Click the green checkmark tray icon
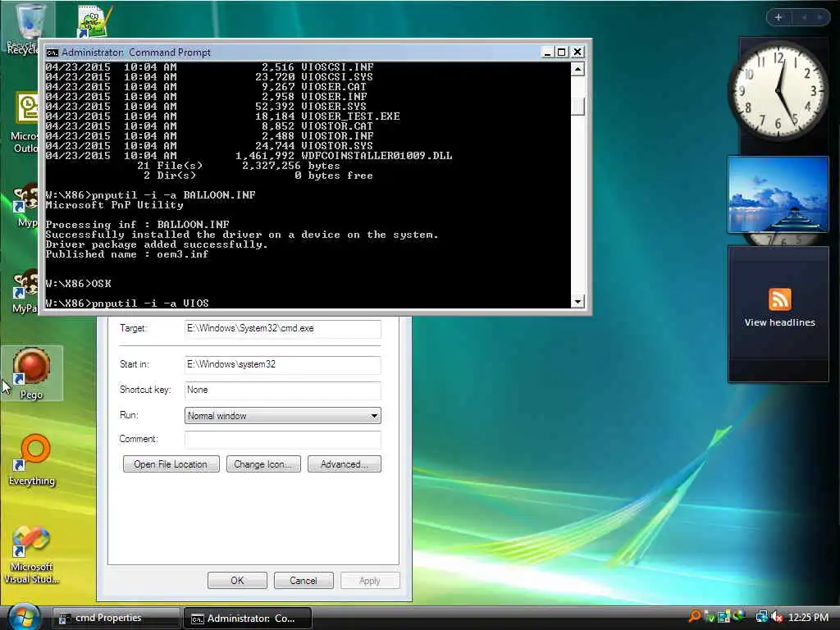The height and width of the screenshot is (630, 840). point(709,617)
